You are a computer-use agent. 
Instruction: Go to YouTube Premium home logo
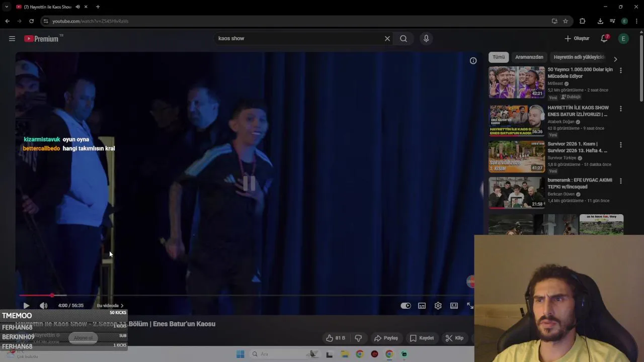click(42, 39)
